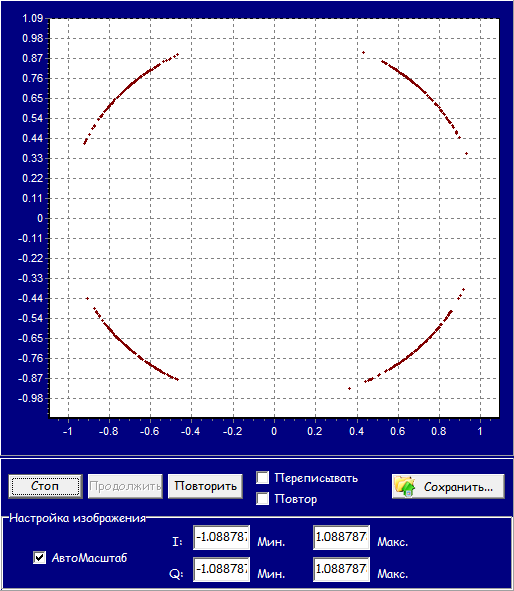The width and height of the screenshot is (514, 591).
Task: Click the x-axis label 0.6
Action: (x=398, y=431)
